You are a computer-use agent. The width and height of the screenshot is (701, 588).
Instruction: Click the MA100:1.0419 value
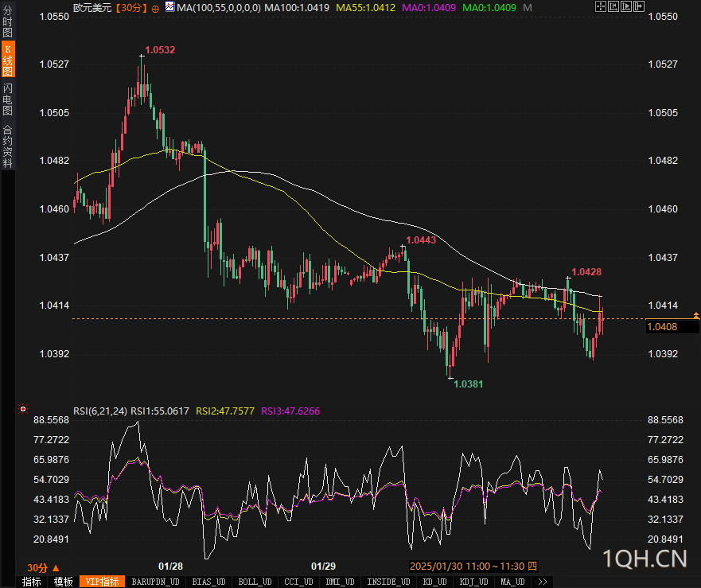(297, 8)
